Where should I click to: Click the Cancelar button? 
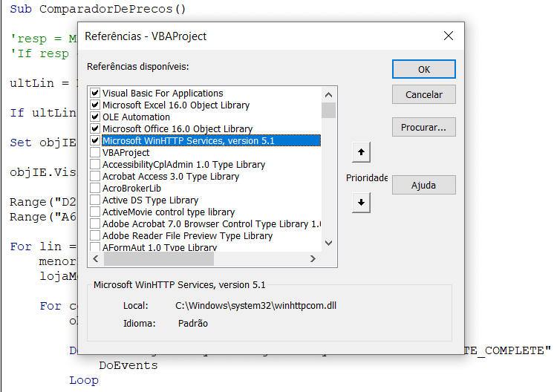click(x=423, y=94)
